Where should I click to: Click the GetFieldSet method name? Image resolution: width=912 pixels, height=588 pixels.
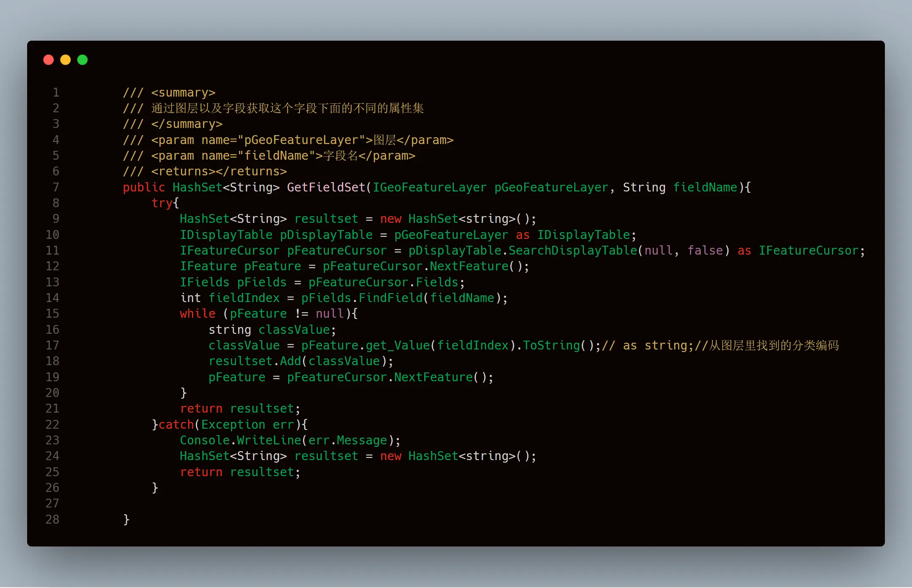(x=326, y=187)
